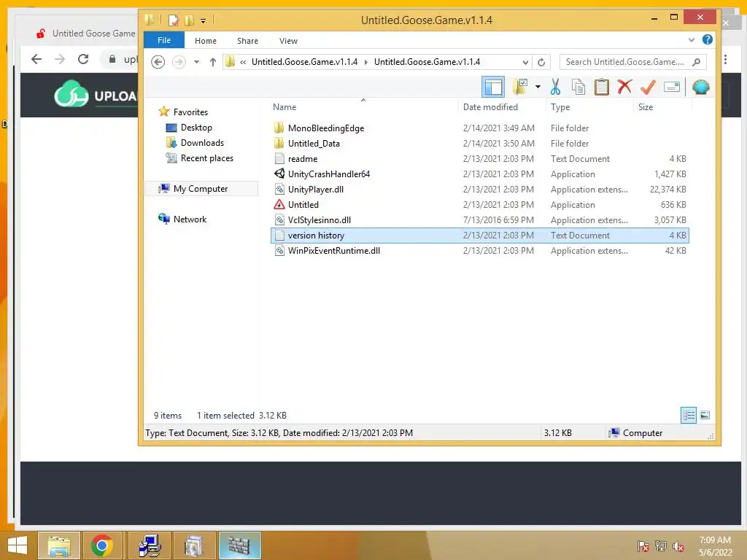Expand breadcrumb arrow between path segments
Viewport: 747px width, 560px height.
[366, 62]
